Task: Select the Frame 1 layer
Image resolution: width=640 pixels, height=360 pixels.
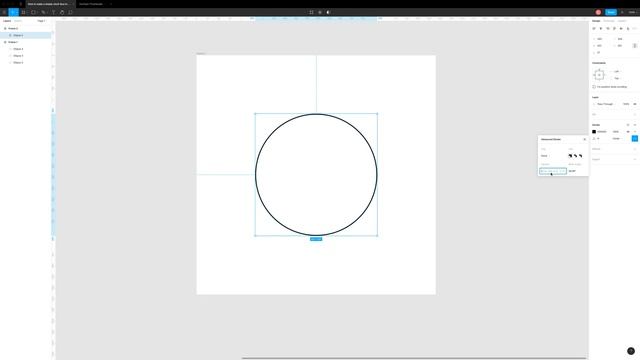Action: point(13,42)
